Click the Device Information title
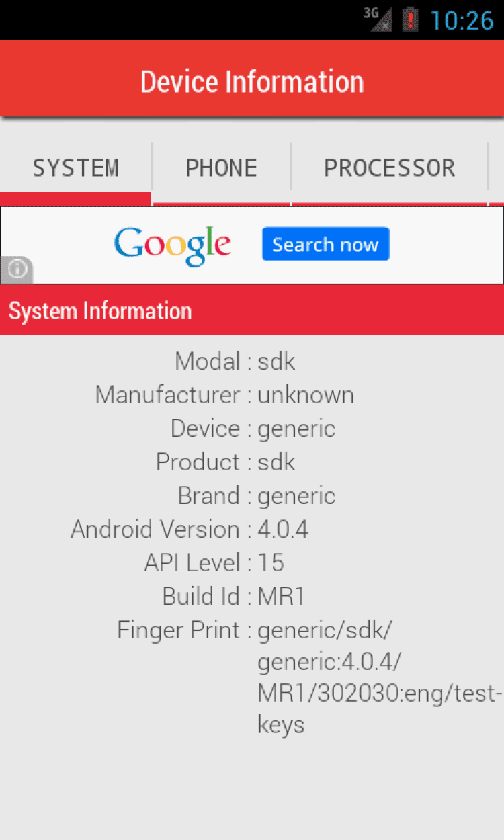Viewport: 504px width, 840px height. coord(252,82)
